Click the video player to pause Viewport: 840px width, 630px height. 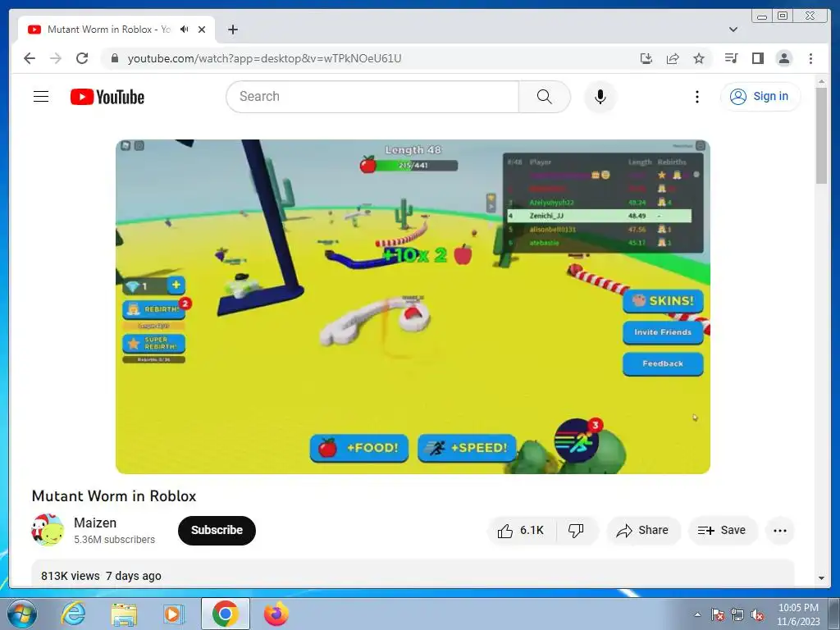(x=413, y=307)
